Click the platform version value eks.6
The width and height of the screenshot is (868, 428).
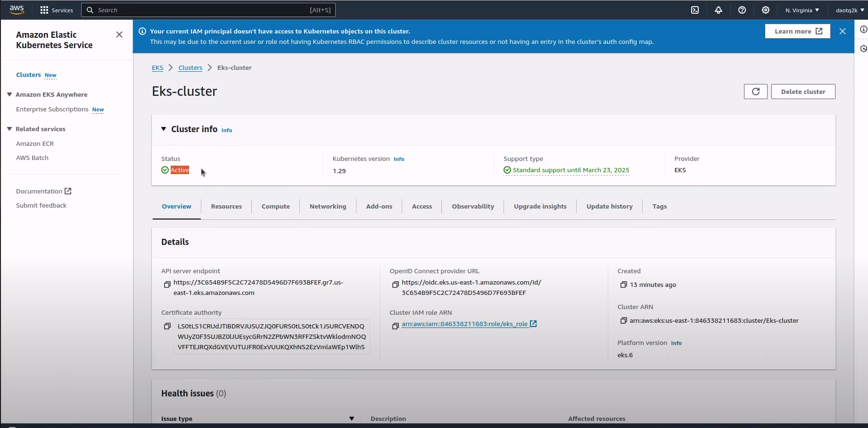click(625, 355)
